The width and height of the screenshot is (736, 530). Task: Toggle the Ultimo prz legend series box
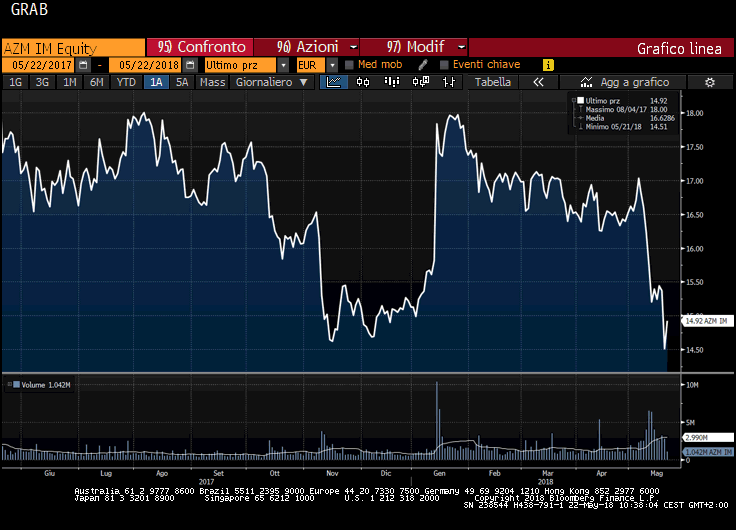[x=580, y=100]
